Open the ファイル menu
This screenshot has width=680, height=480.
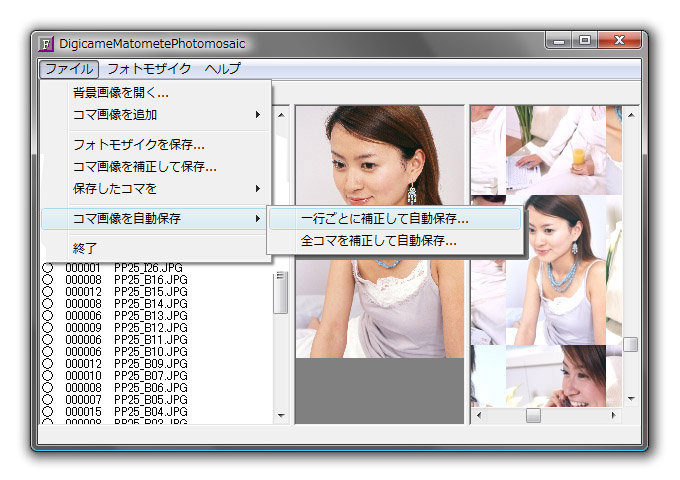70,69
